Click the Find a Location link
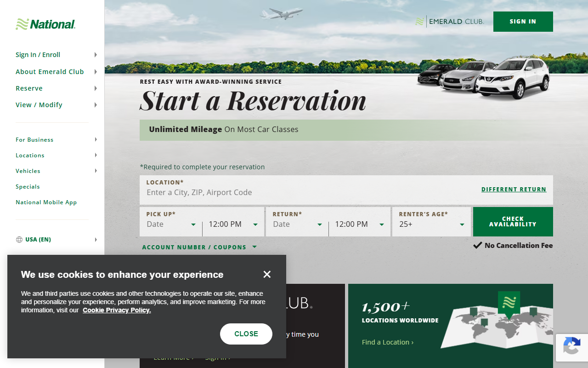The image size is (588, 368). pyautogui.click(x=388, y=342)
